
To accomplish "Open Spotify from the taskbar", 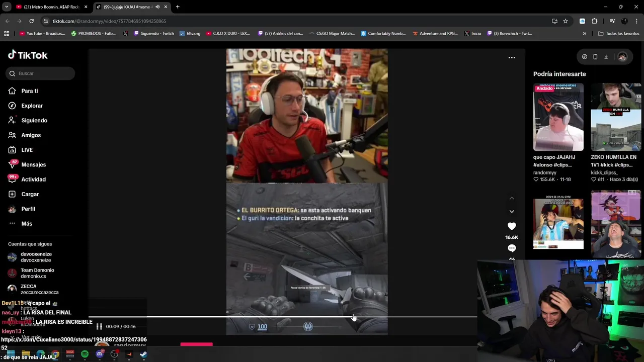I will coord(85,354).
